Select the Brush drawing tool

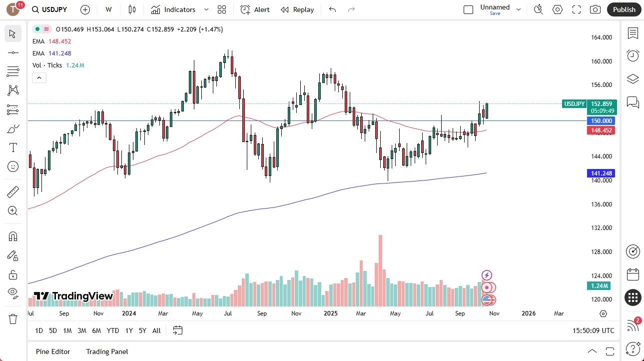pyautogui.click(x=12, y=128)
